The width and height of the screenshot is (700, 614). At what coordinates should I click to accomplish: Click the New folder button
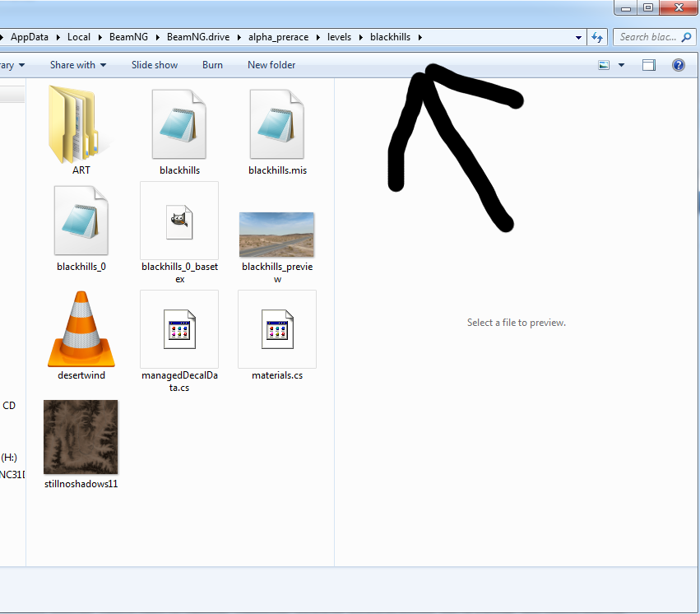click(271, 65)
